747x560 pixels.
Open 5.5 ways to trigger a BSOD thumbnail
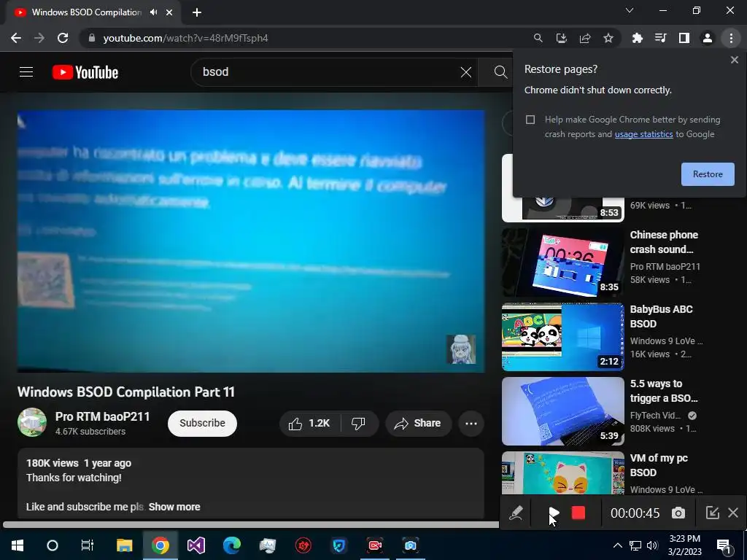pos(562,411)
